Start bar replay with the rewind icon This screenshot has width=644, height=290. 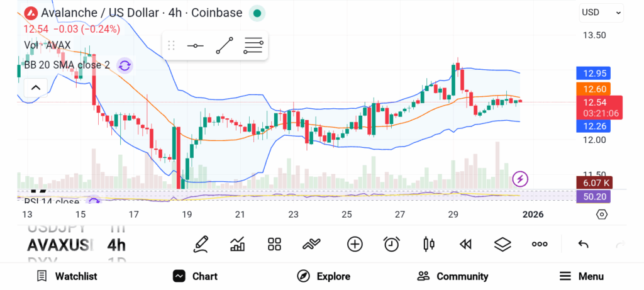tap(465, 244)
